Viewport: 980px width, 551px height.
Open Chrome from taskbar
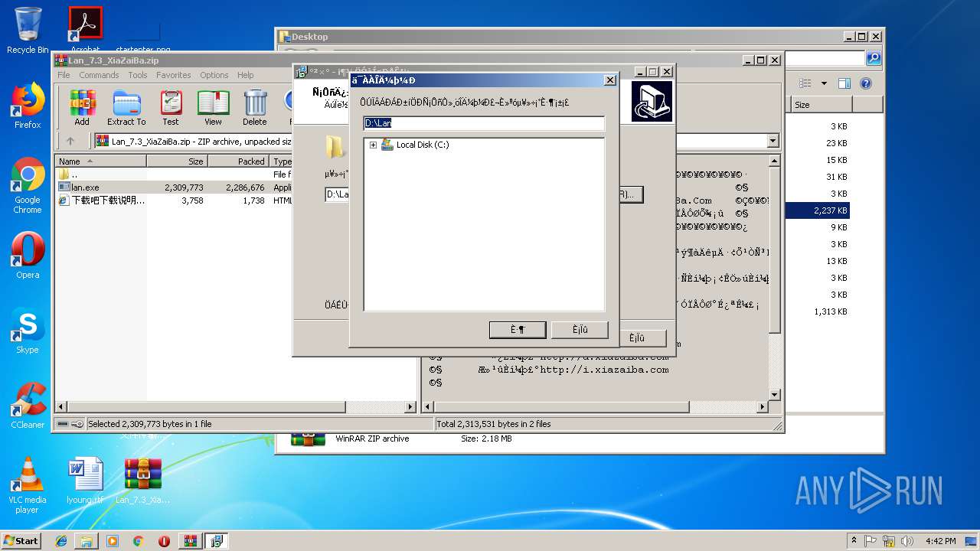click(x=138, y=541)
